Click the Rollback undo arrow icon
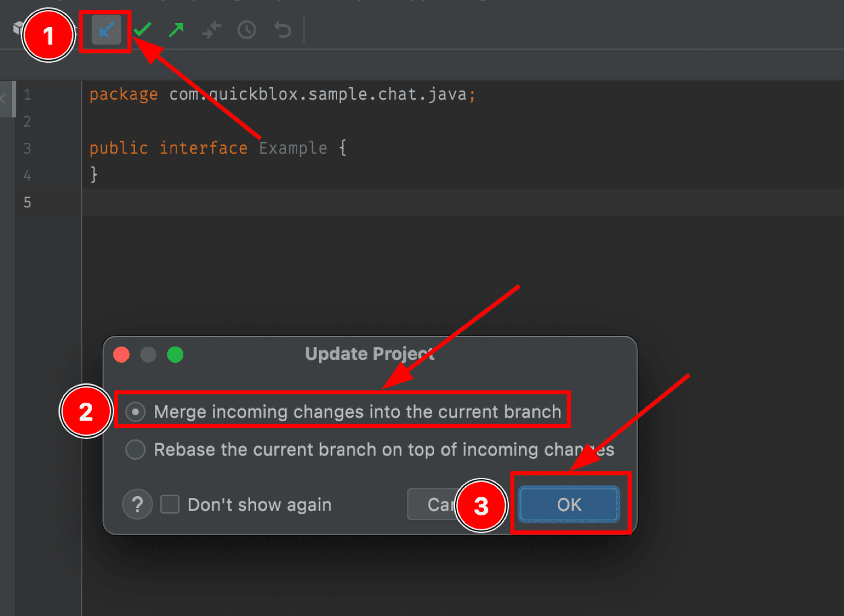Viewport: 844px width, 616px height. [x=282, y=30]
